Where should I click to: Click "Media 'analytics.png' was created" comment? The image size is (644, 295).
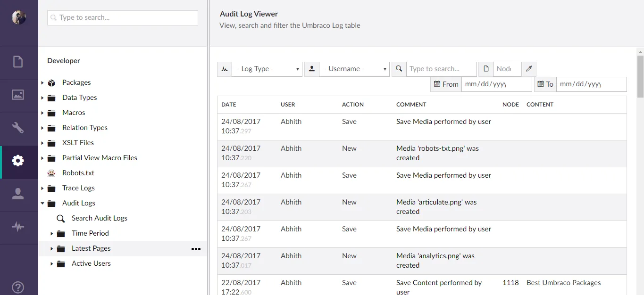point(435,261)
